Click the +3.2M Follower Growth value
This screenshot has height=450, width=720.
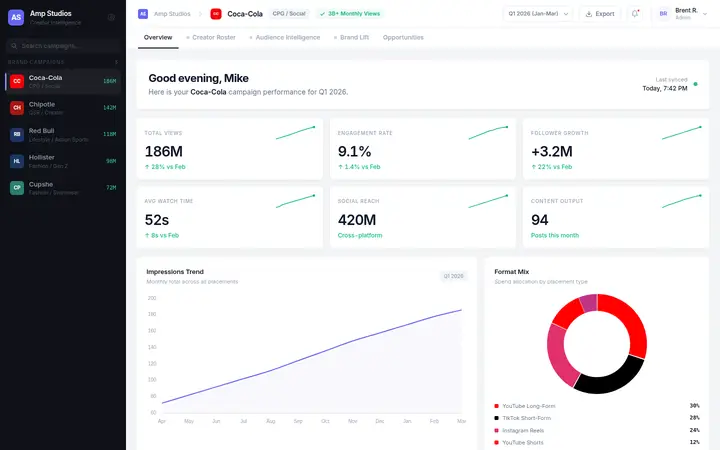551,152
